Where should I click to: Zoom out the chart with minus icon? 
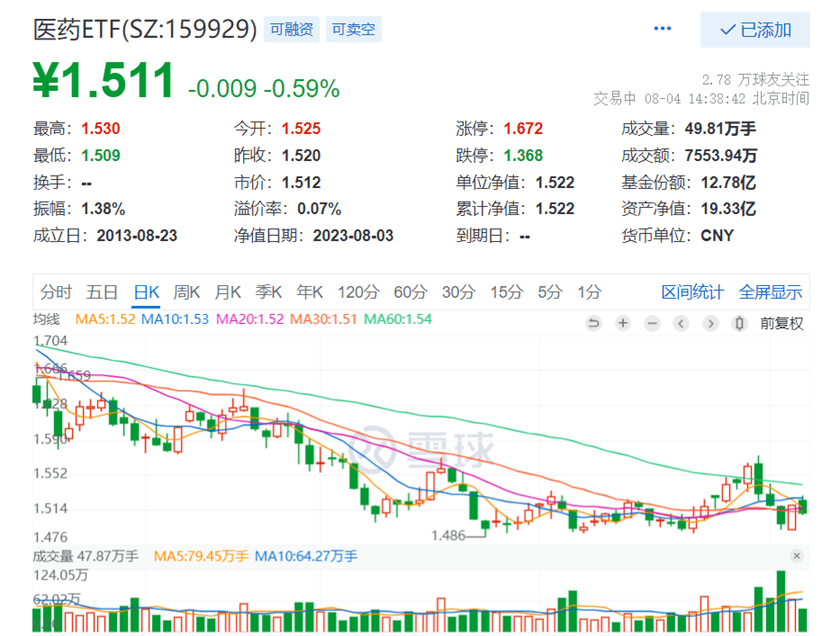(652, 323)
